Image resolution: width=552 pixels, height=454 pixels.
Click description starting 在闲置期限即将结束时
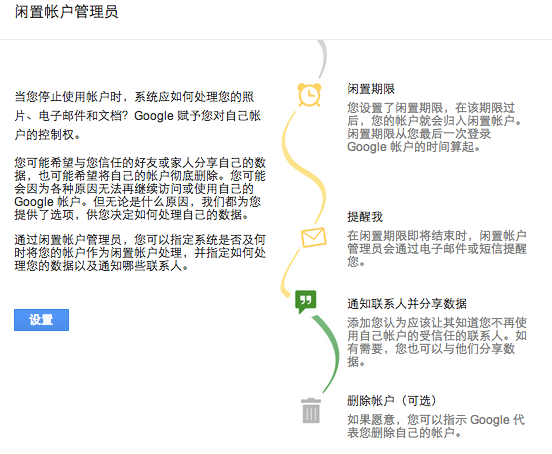[x=437, y=248]
